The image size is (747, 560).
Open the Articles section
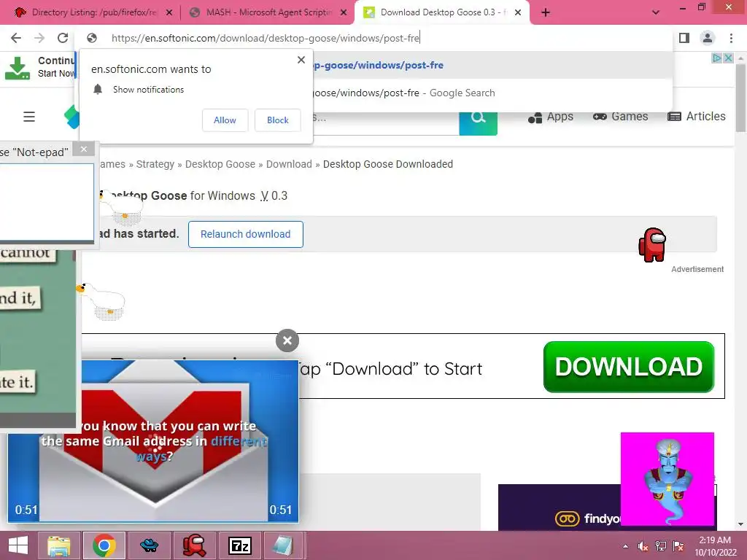click(697, 117)
